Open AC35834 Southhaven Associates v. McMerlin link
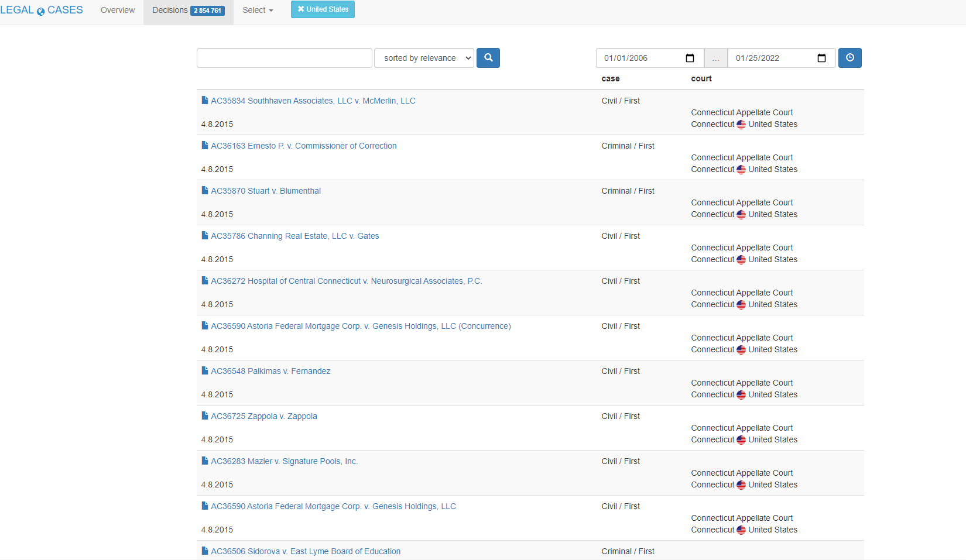Screen dimensions: 966x560 (x=313, y=101)
